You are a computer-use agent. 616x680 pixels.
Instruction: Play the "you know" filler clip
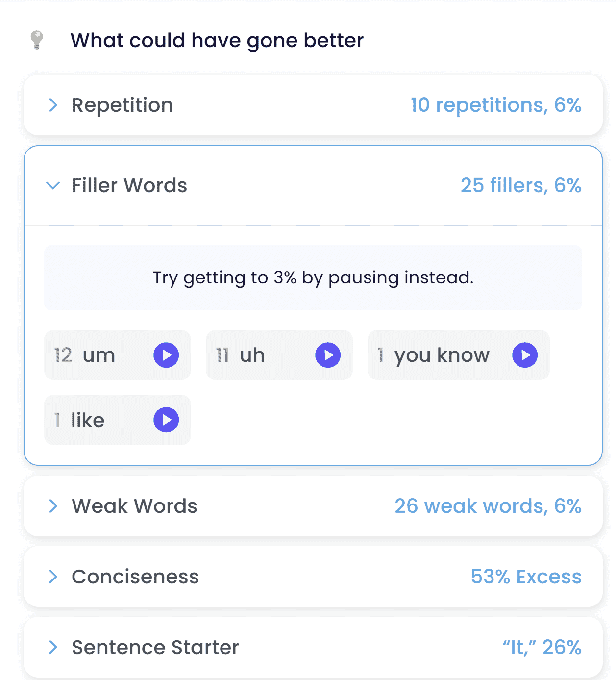click(x=525, y=355)
